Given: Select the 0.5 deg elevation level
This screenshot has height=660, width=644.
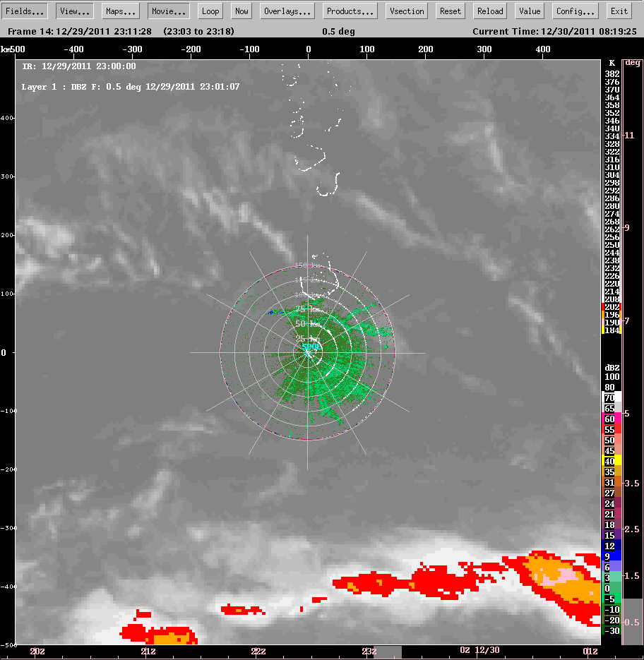Looking at the screenshot, I should click(x=632, y=622).
